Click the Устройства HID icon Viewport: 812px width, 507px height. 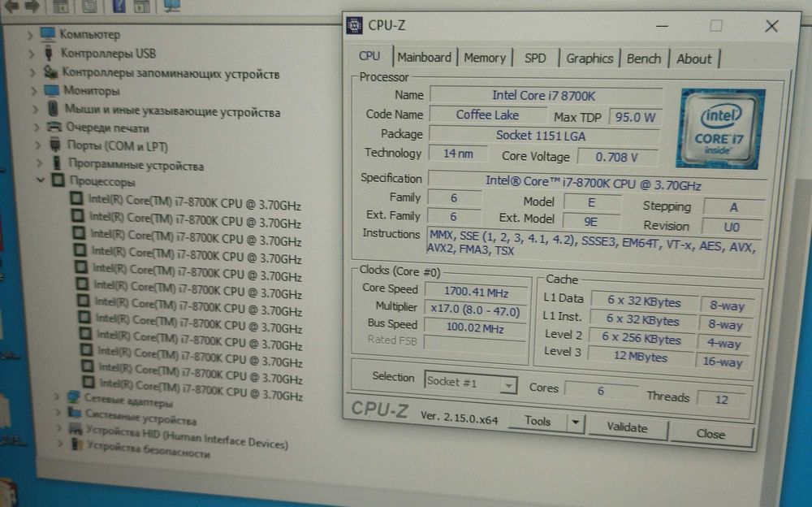click(76, 429)
